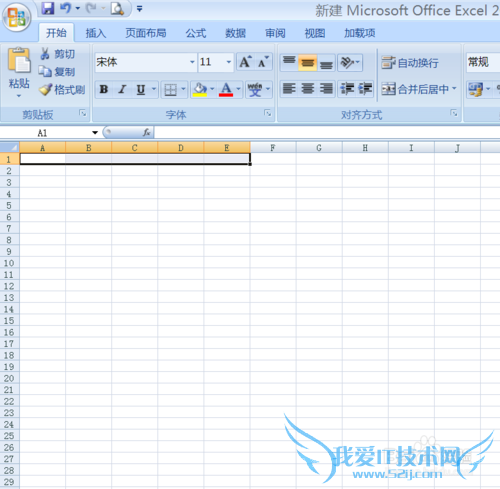500x489 pixels.
Task: Switch to the 数据 (Data) tab
Action: 235,33
